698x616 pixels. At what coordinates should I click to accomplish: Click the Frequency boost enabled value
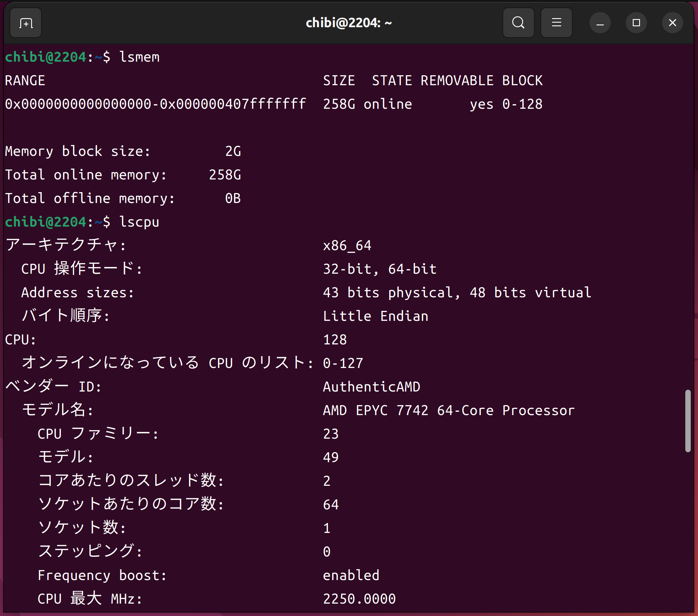pos(351,575)
